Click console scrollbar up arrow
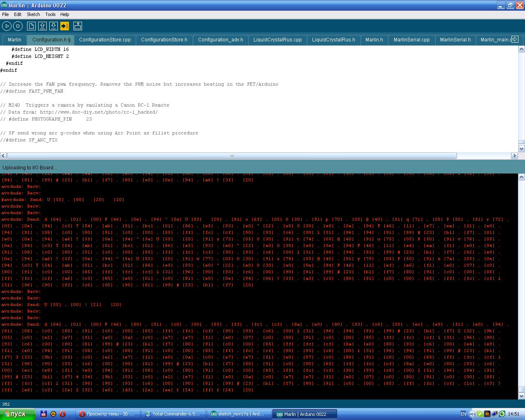 pos(521,177)
